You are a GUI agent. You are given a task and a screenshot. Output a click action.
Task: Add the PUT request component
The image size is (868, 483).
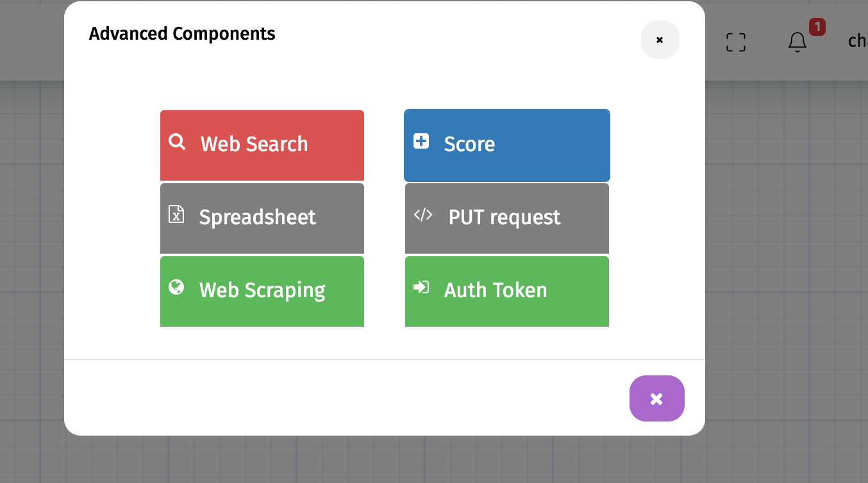pyautogui.click(x=506, y=218)
